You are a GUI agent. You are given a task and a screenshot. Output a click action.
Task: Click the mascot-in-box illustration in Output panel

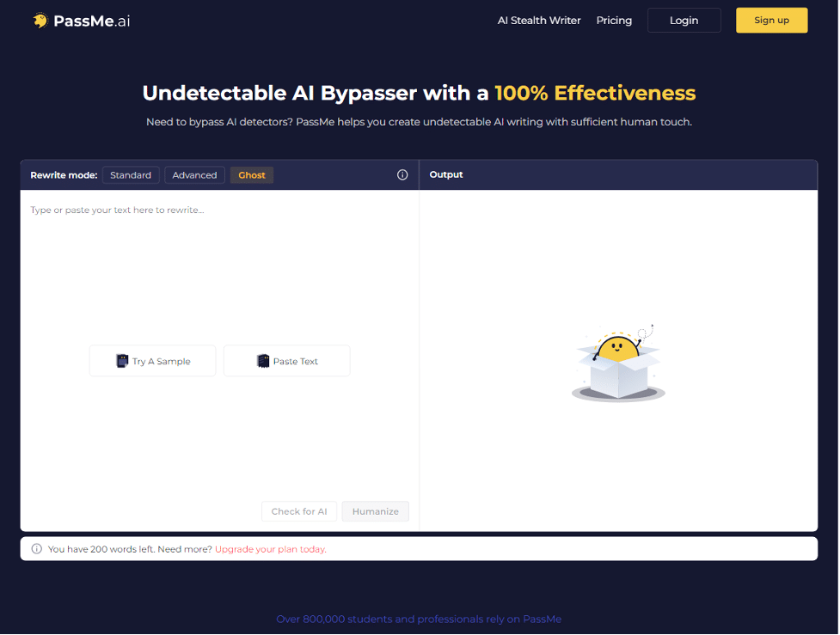click(618, 363)
